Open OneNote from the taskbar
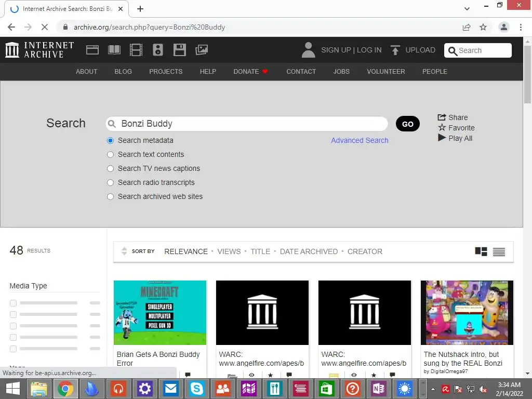 (378, 389)
